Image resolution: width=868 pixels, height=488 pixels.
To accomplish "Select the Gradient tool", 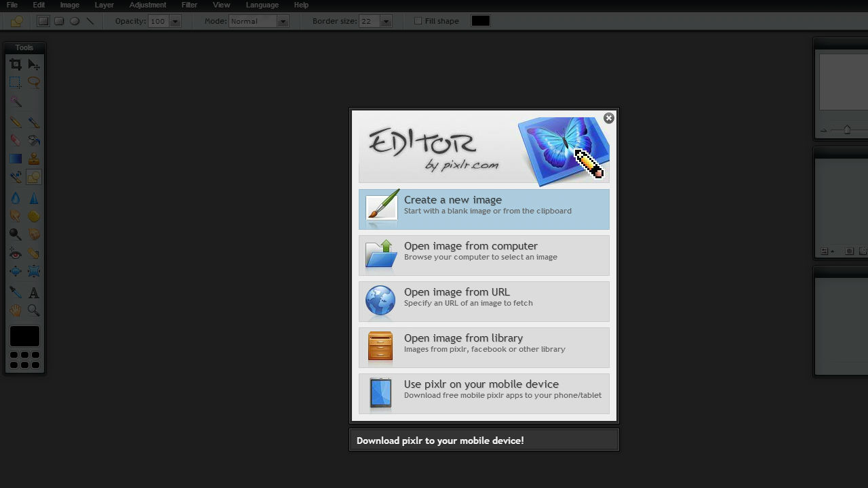I will (x=15, y=159).
